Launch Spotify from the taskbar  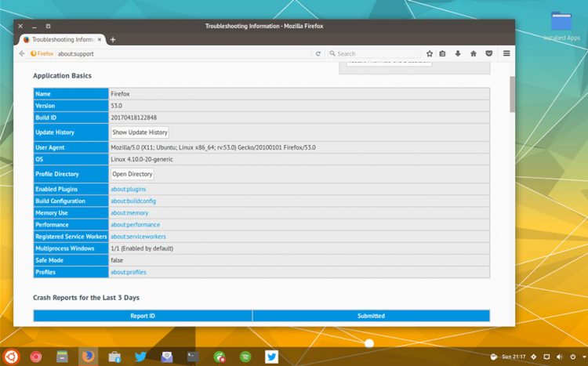[x=245, y=357]
